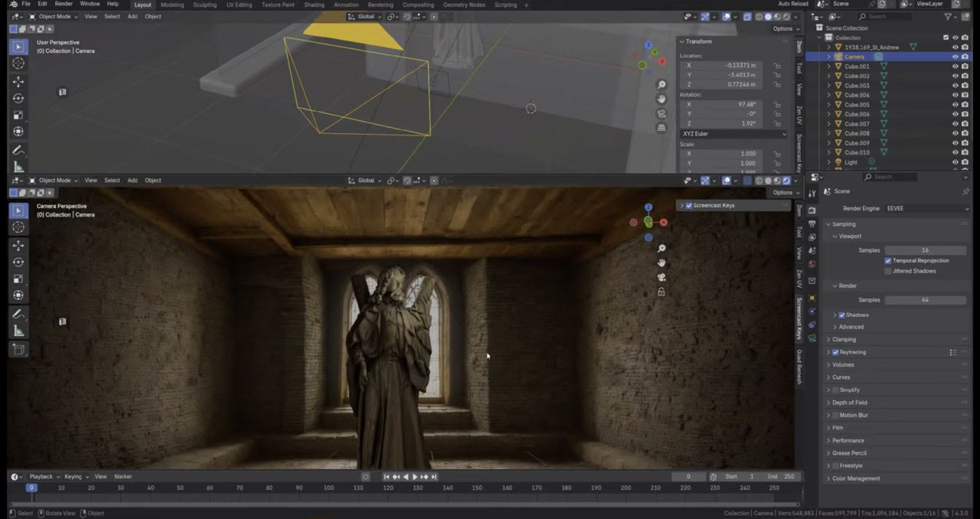Open Object properties tab icon

(x=812, y=297)
